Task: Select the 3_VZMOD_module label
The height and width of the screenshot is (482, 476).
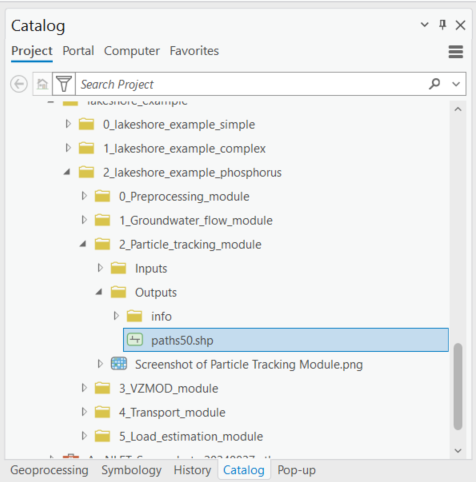Action: tap(169, 389)
